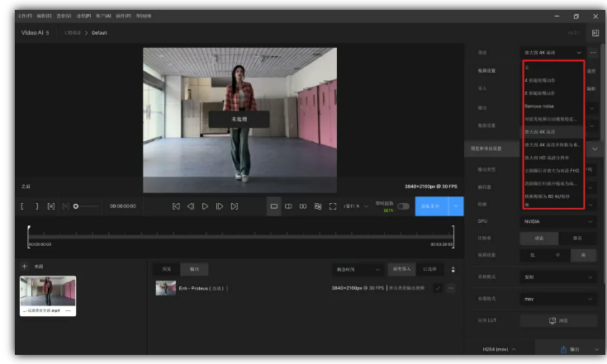Switch to single view layout
Screen dimensions: 607x364
(x=275, y=206)
